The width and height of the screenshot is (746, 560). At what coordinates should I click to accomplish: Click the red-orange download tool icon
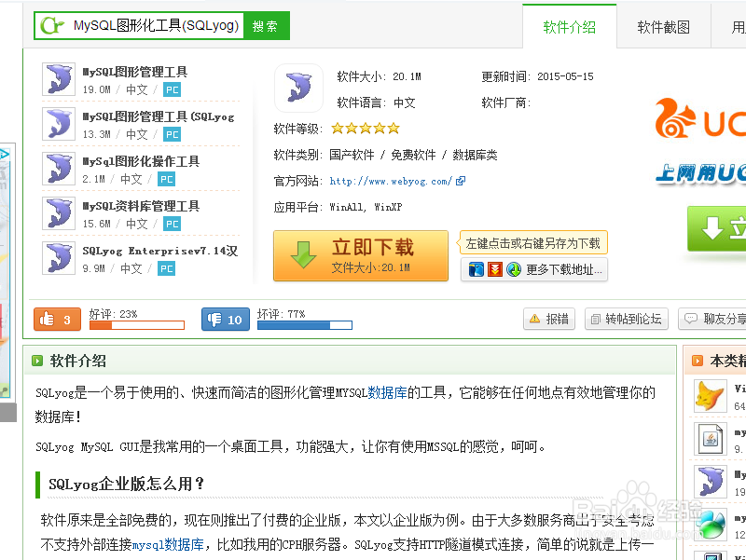(495, 269)
